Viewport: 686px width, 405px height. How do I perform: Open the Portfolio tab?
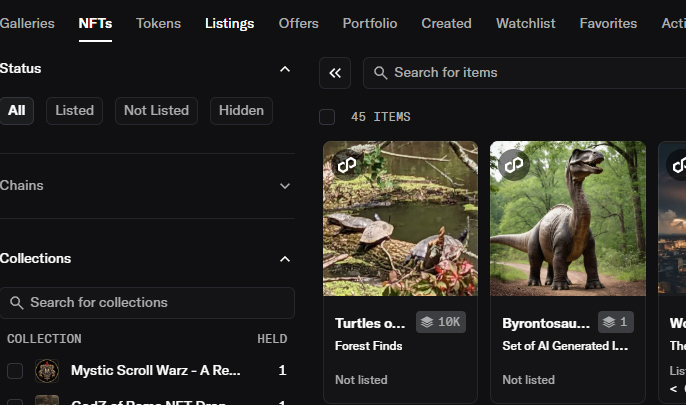click(369, 23)
